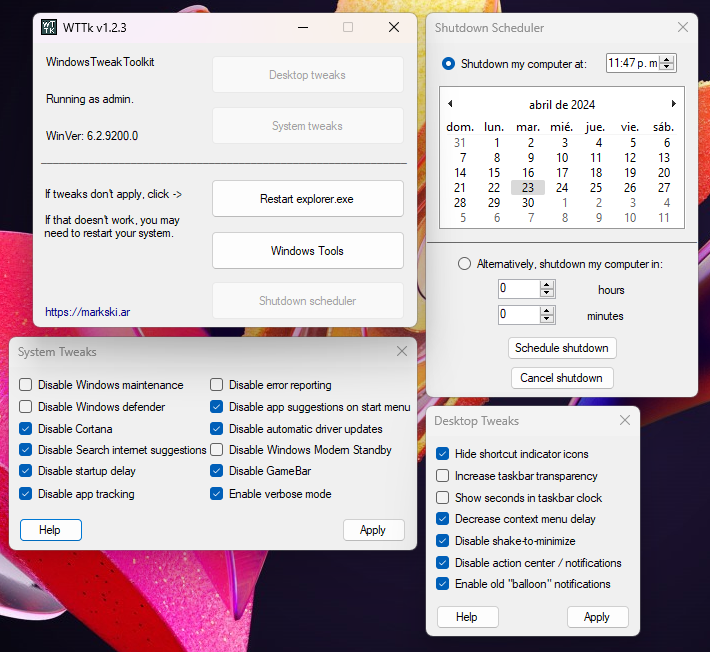Viewport: 710px width, 652px height.
Task: Decrease the minutes spinner value
Action: [x=547, y=318]
